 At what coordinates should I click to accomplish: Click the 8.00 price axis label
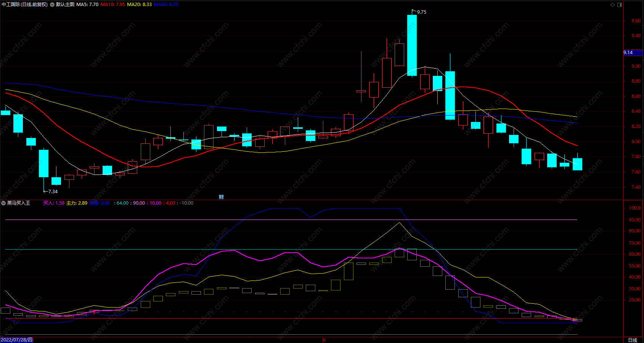coord(636,142)
